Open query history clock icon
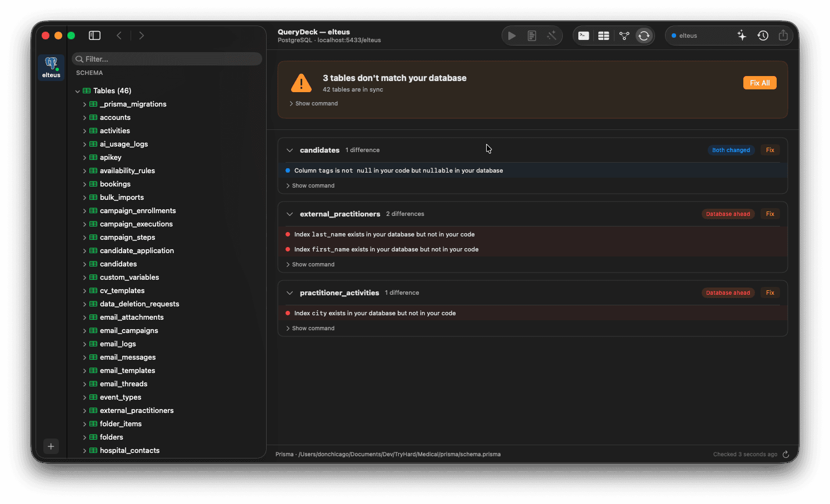Screen dimensions: 830x504 click(763, 36)
